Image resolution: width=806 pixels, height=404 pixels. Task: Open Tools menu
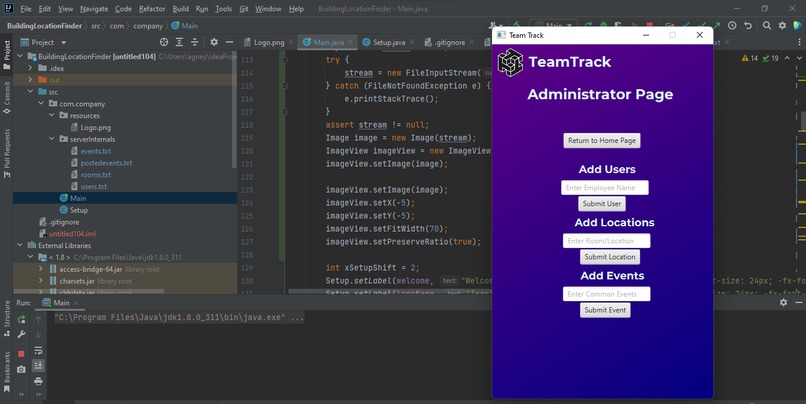[x=223, y=9]
